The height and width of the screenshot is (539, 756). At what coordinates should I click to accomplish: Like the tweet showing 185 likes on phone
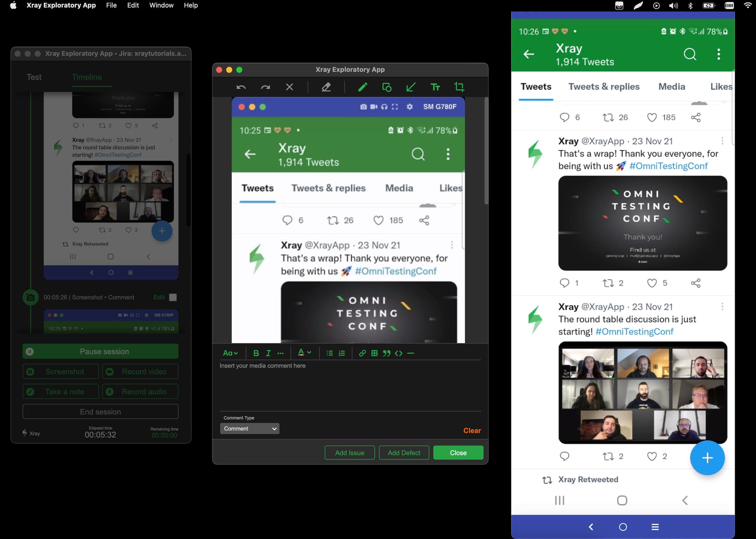(652, 117)
